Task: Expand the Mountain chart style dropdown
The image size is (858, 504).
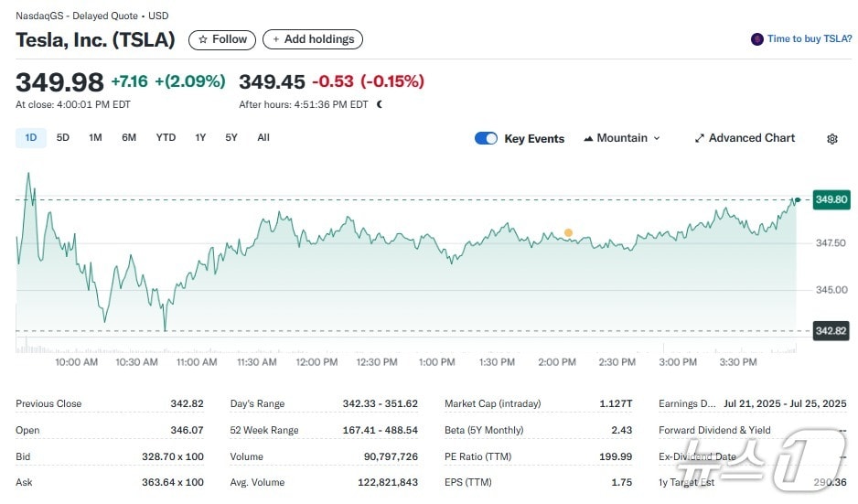Action: [622, 138]
